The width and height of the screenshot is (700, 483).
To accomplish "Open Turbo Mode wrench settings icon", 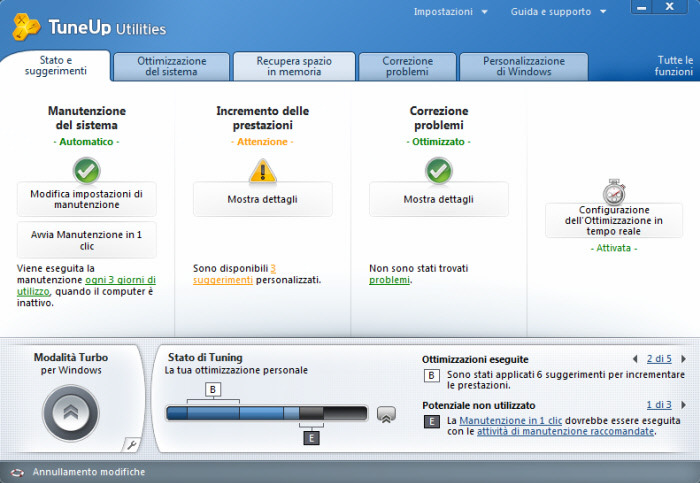I will (x=131, y=445).
